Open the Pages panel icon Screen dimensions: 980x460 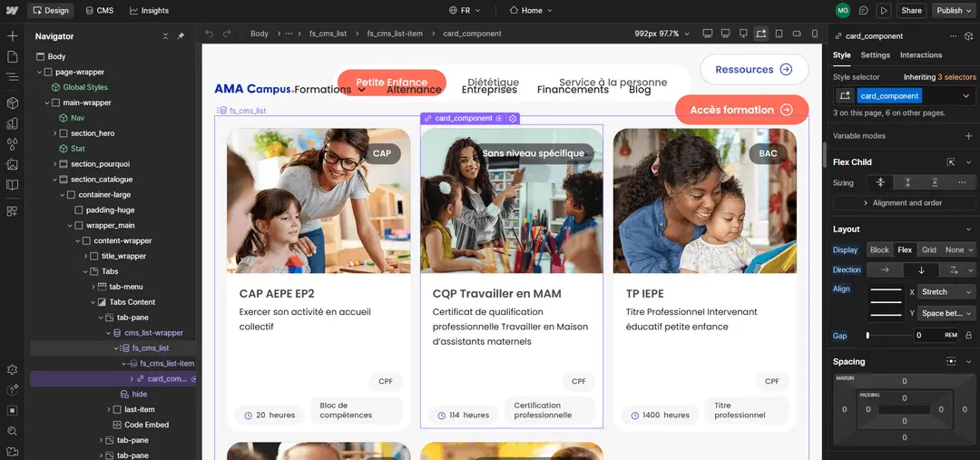pyautogui.click(x=12, y=57)
